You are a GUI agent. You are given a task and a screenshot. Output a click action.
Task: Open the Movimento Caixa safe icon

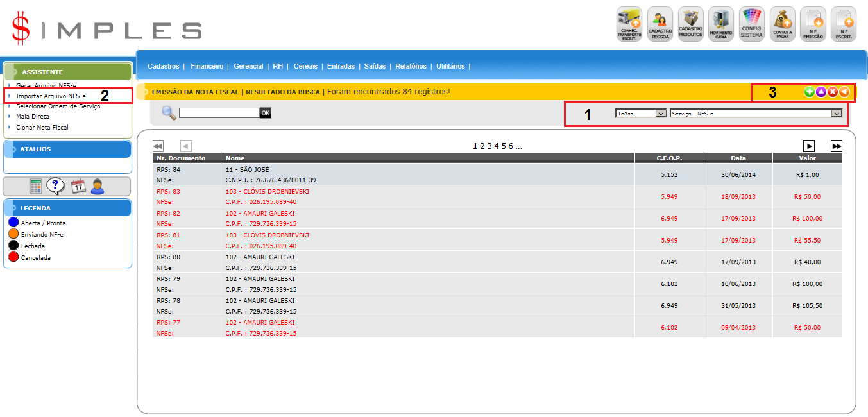point(721,24)
